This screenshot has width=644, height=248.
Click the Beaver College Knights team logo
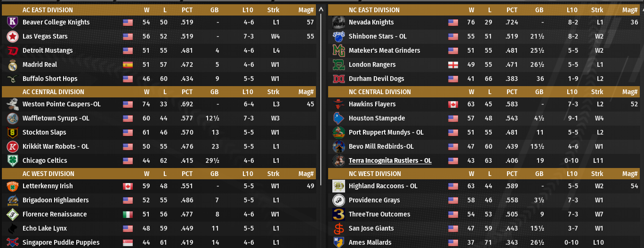[x=13, y=22]
